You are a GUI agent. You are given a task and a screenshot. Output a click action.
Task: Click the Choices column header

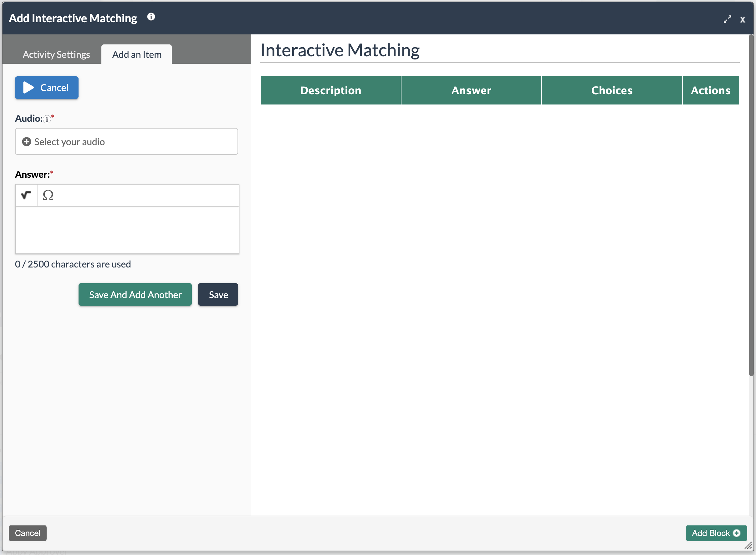[x=611, y=90]
